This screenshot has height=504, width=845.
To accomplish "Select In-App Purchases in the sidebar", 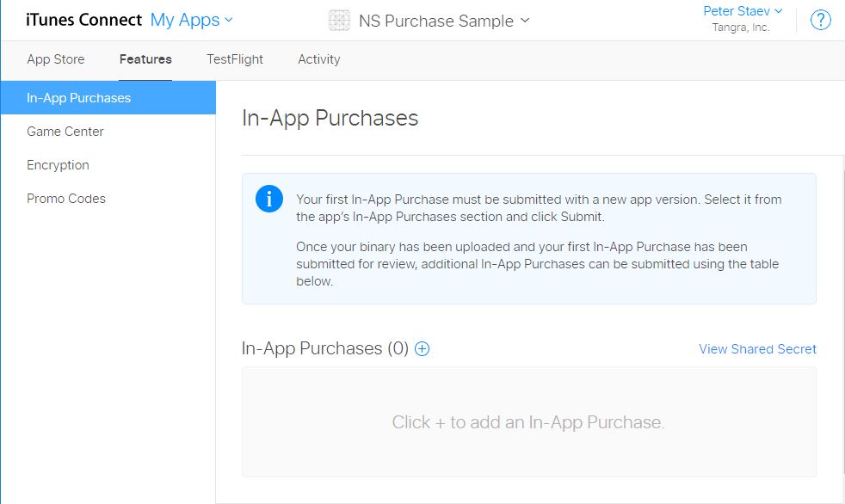I will coord(108,97).
